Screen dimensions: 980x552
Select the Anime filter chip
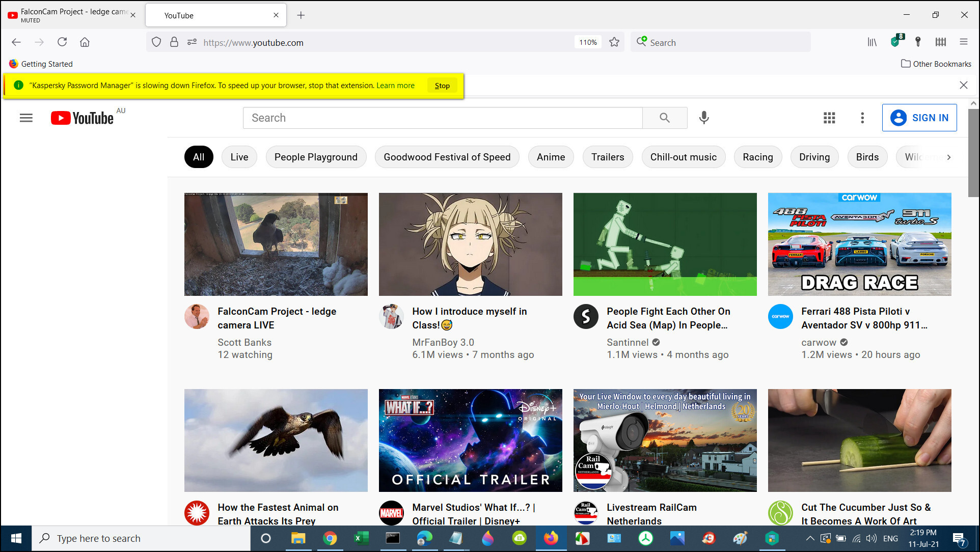click(551, 157)
